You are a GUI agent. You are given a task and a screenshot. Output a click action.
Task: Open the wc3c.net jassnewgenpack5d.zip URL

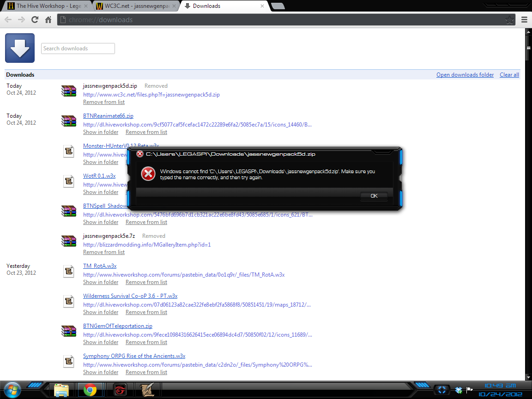pos(151,95)
